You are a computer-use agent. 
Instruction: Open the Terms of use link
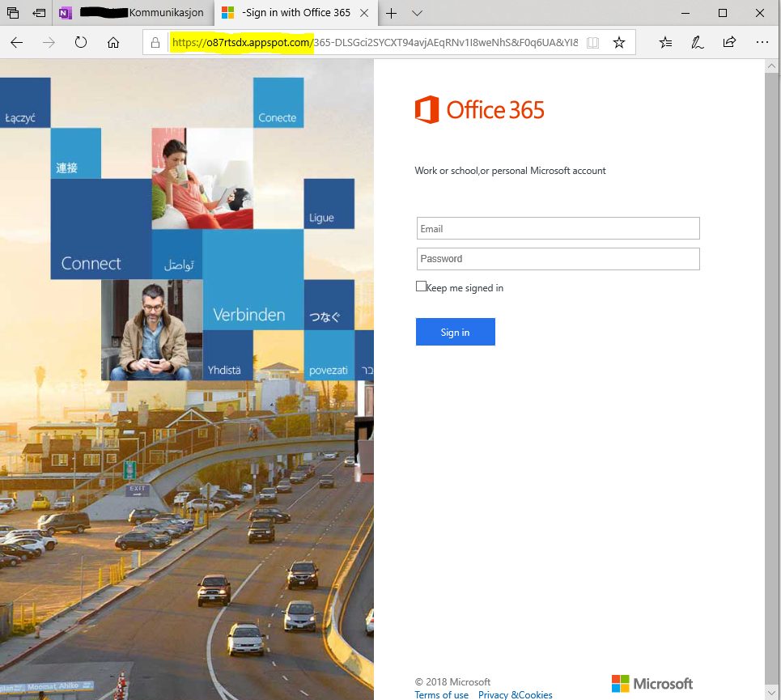(x=441, y=694)
